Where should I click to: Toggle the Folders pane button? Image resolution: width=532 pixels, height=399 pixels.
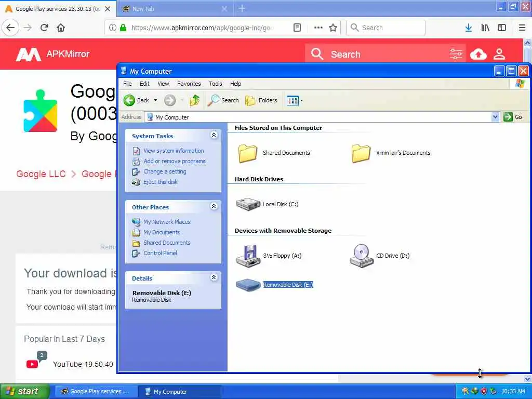tap(261, 100)
